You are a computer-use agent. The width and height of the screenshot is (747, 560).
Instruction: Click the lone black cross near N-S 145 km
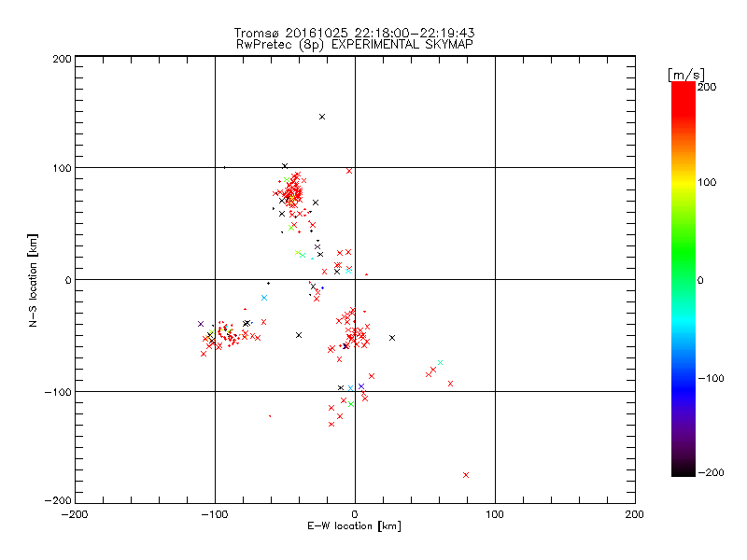[x=322, y=117]
